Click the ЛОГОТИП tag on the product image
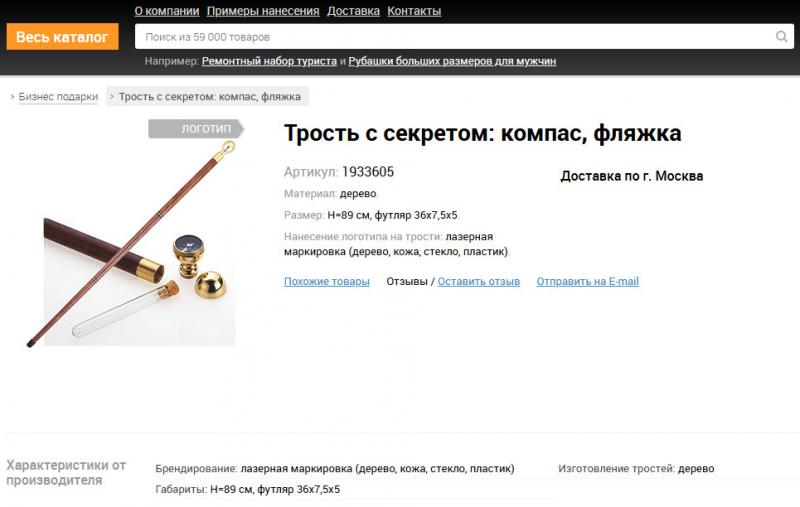800x507 pixels. [x=196, y=129]
